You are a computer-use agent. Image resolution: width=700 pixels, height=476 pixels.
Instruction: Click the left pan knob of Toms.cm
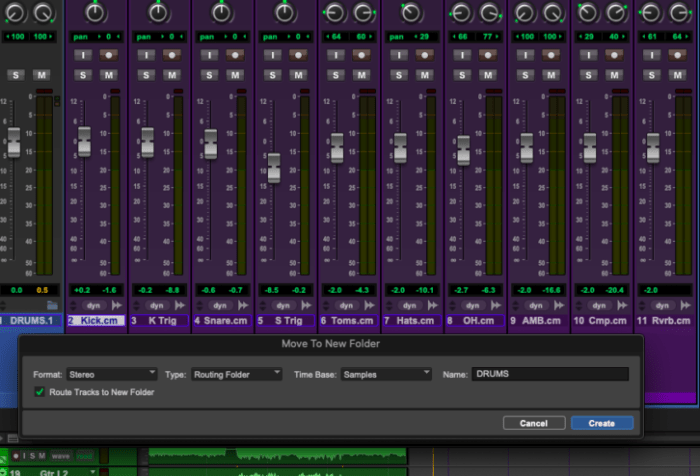(x=334, y=13)
